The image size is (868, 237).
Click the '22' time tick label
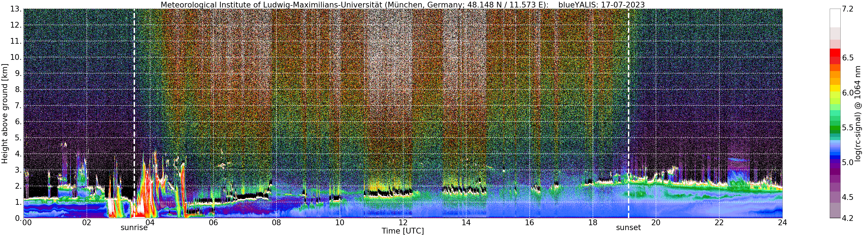pos(719,223)
